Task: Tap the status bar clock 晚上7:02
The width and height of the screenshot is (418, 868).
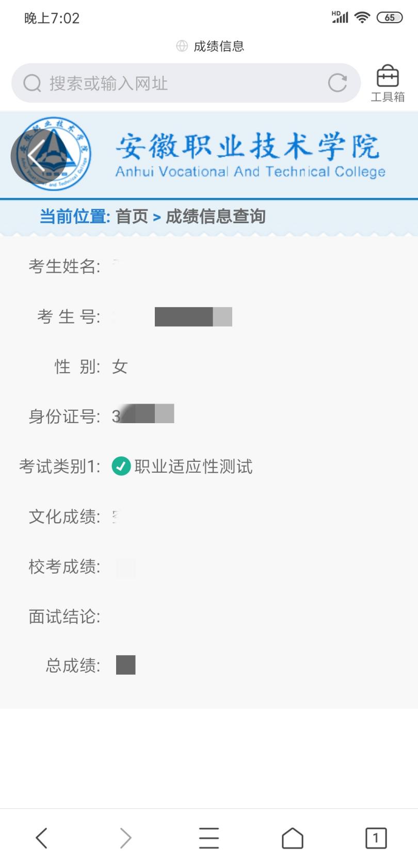Action: [x=52, y=19]
